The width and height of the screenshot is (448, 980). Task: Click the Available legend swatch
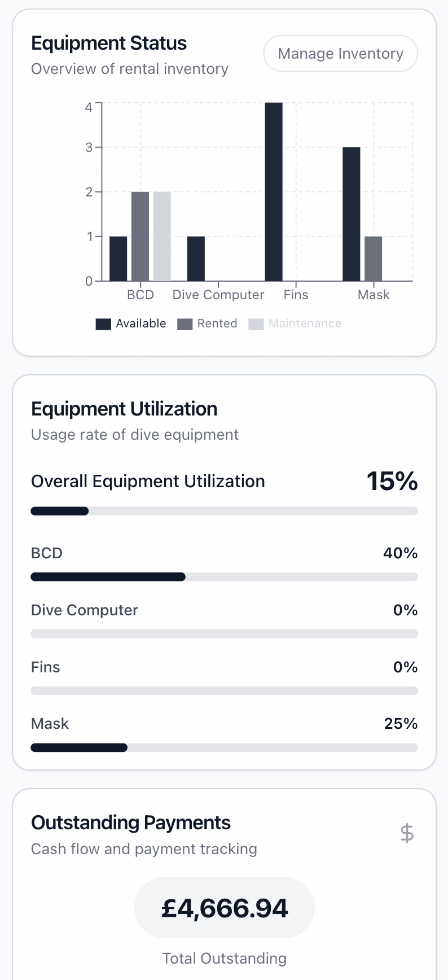[103, 323]
